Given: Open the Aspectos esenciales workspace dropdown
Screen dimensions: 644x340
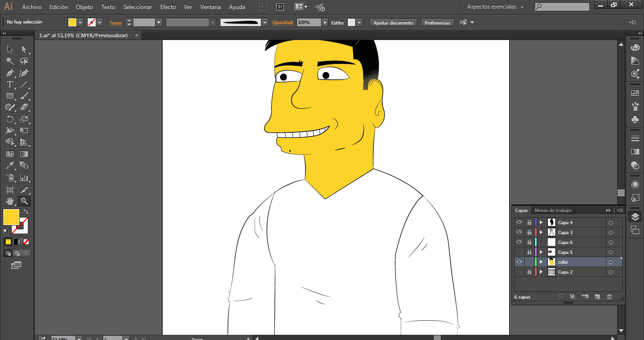Looking at the screenshot, I should coord(495,7).
